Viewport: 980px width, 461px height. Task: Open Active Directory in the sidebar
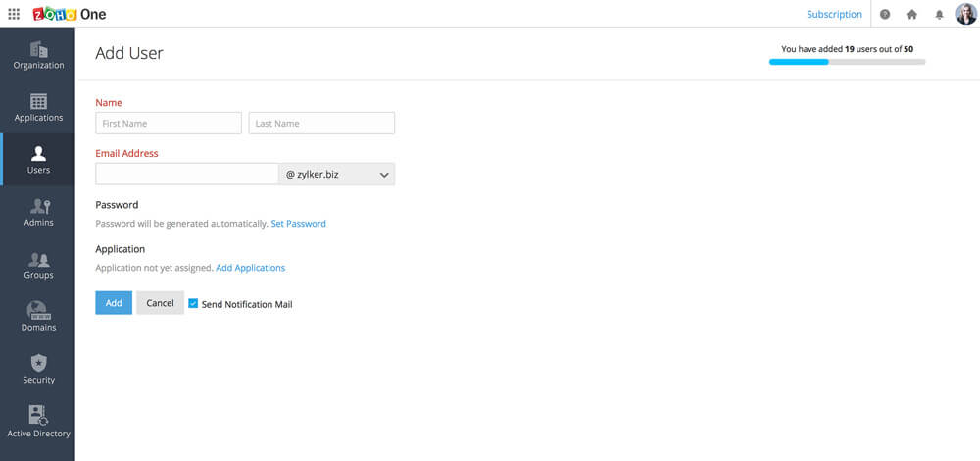coord(38,422)
